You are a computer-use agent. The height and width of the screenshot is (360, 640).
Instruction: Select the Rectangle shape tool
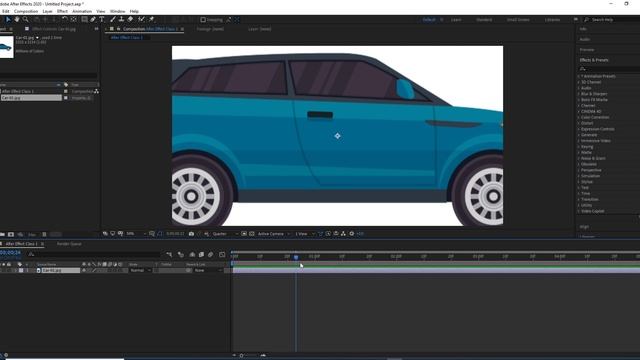tap(84, 20)
